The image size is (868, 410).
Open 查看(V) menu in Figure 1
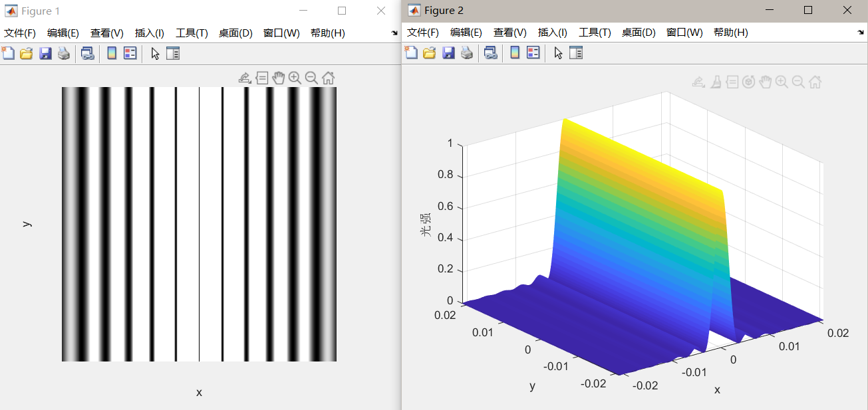107,33
